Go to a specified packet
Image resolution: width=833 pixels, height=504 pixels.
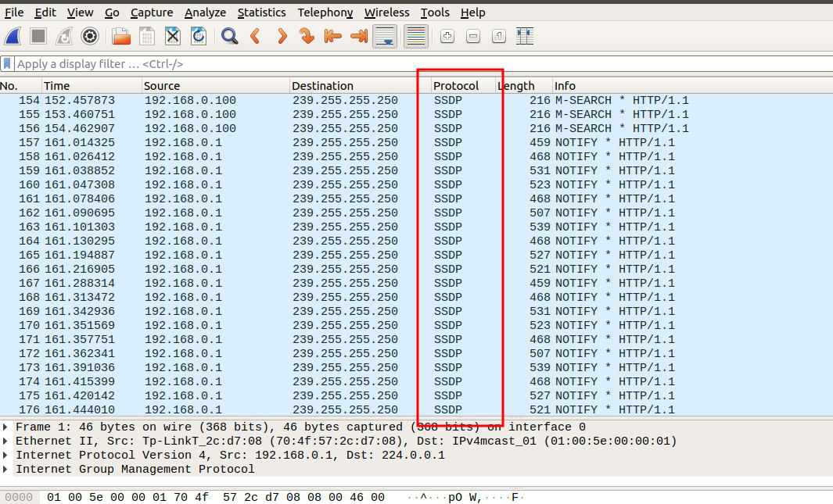(x=307, y=36)
